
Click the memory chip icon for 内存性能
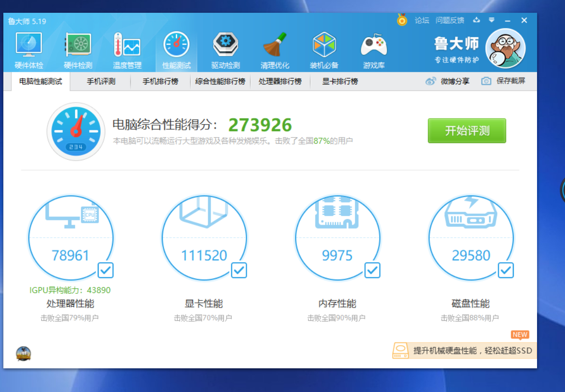point(337,212)
